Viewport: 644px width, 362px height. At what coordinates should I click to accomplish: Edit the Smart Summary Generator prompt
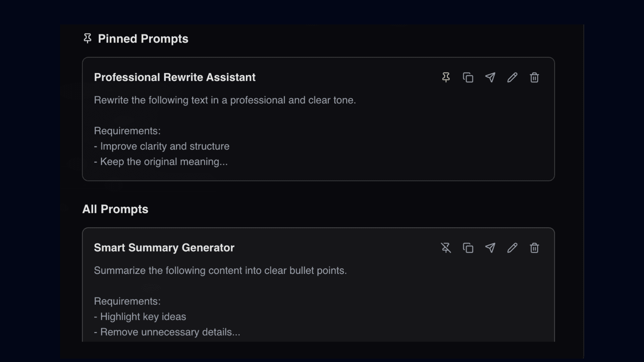pyautogui.click(x=512, y=248)
